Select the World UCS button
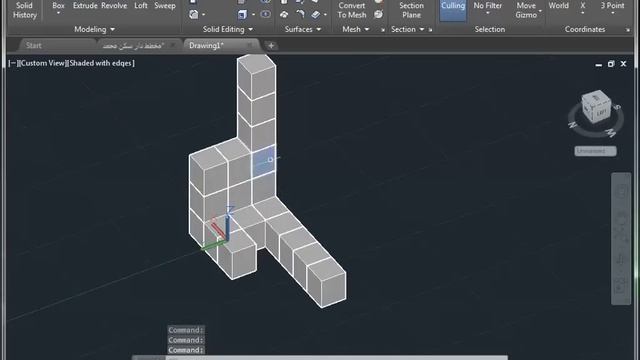 point(558,6)
